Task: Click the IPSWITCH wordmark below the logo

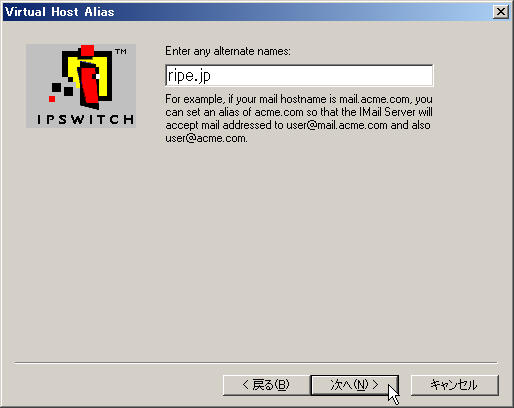Action: point(85,119)
